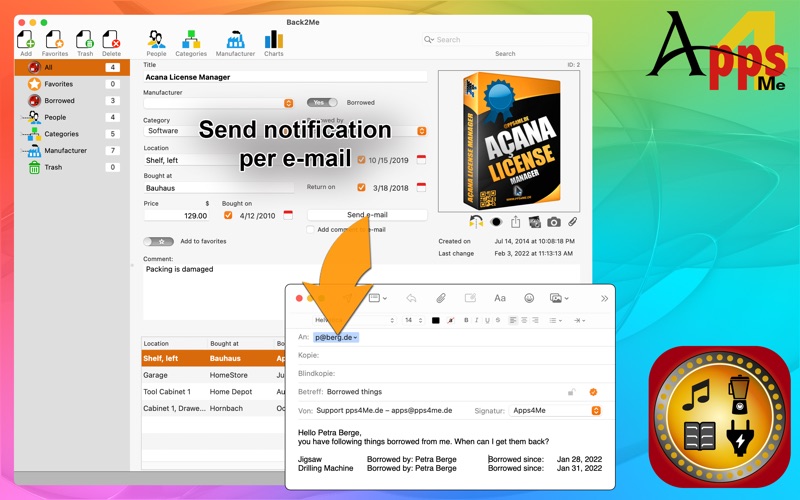The image size is (800, 500).
Task: Click the photo library icon below the picture
Action: tap(535, 222)
